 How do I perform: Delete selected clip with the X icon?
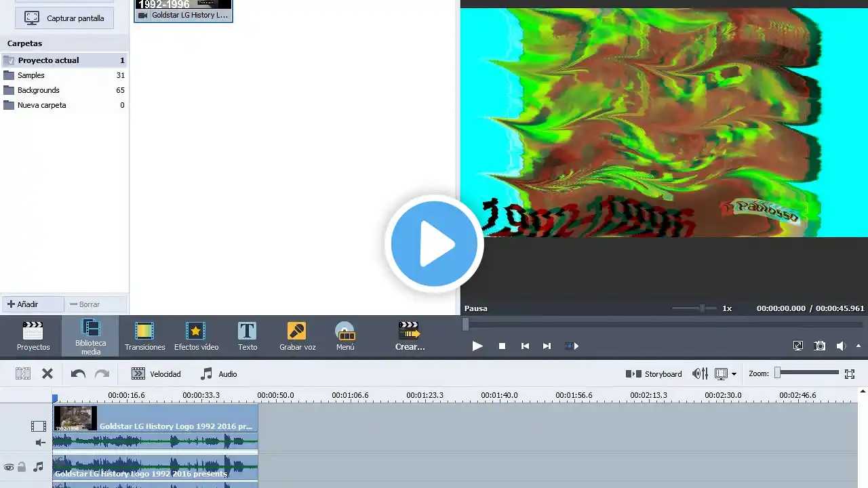[47, 373]
